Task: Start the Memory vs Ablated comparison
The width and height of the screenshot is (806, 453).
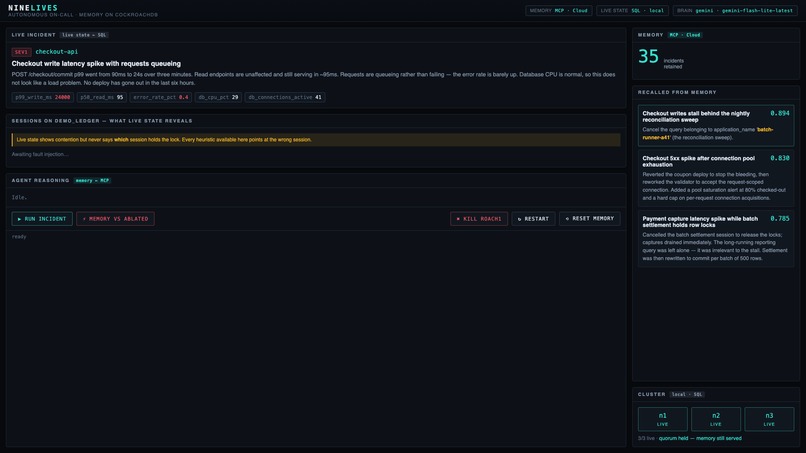Action: tap(115, 219)
